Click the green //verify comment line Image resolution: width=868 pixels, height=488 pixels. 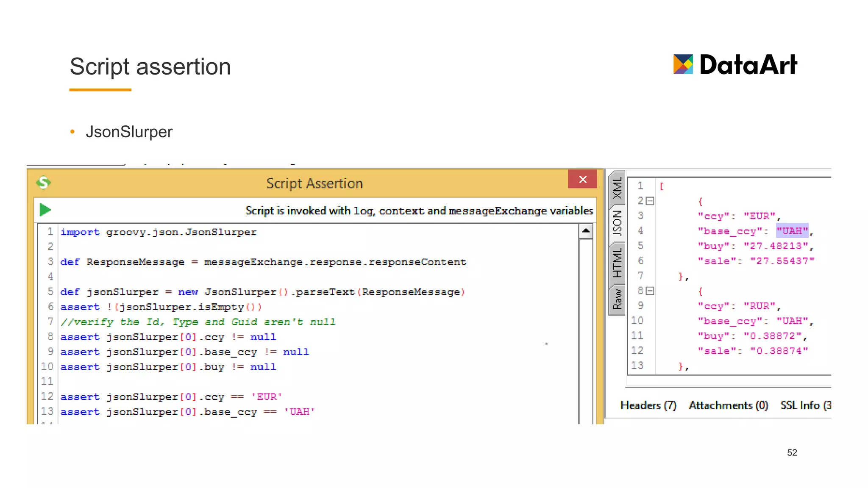coord(198,322)
